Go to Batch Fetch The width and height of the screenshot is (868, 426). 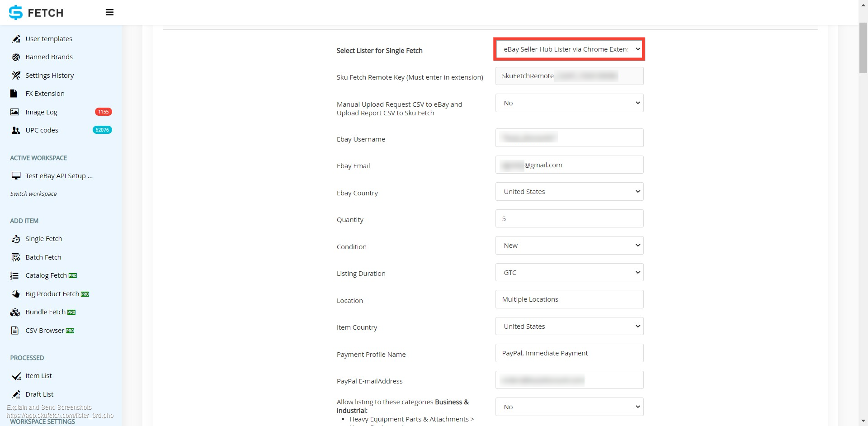coord(43,257)
